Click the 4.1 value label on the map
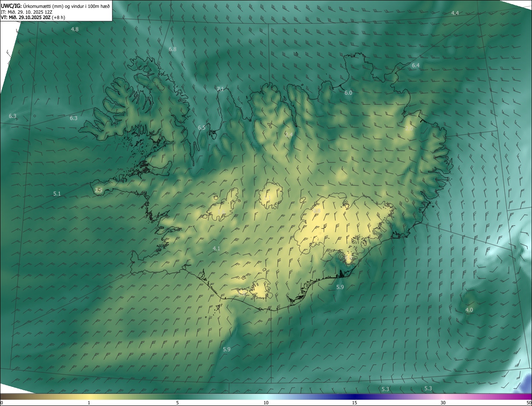Viewport: 532px width, 406px height. pos(216,249)
